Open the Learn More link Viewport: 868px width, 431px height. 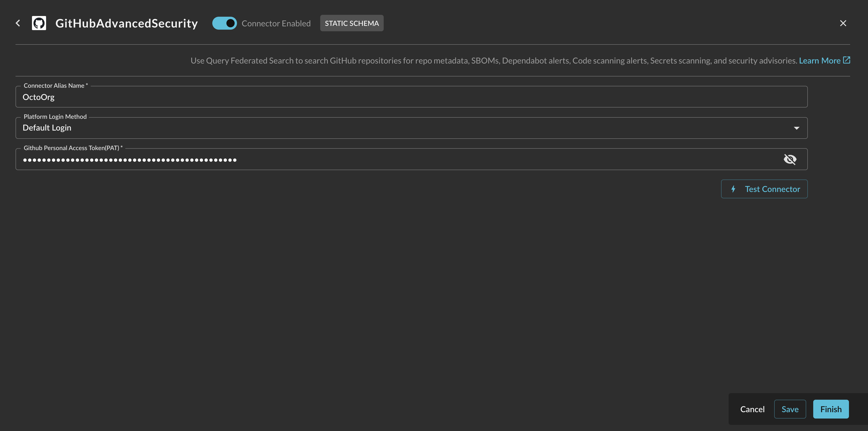[820, 61]
